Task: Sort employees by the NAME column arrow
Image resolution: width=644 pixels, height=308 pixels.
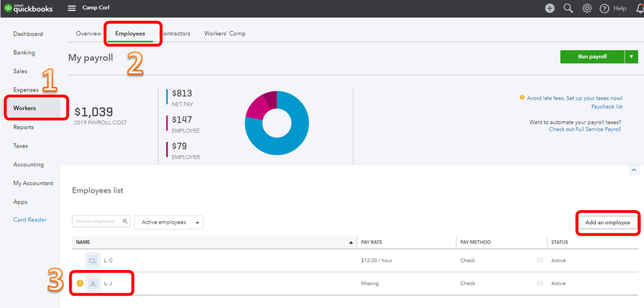Action: pos(351,243)
